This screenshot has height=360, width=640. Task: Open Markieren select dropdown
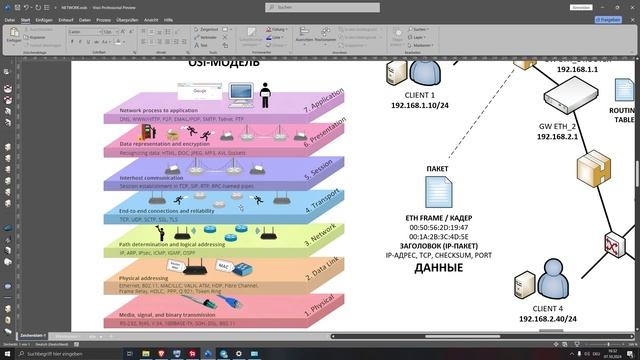point(420,45)
